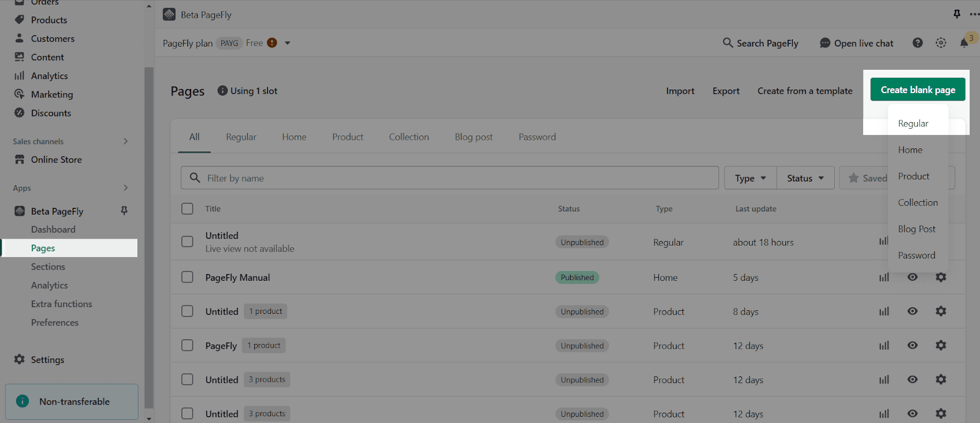
Task: Switch to the Collection tab
Action: tap(409, 137)
